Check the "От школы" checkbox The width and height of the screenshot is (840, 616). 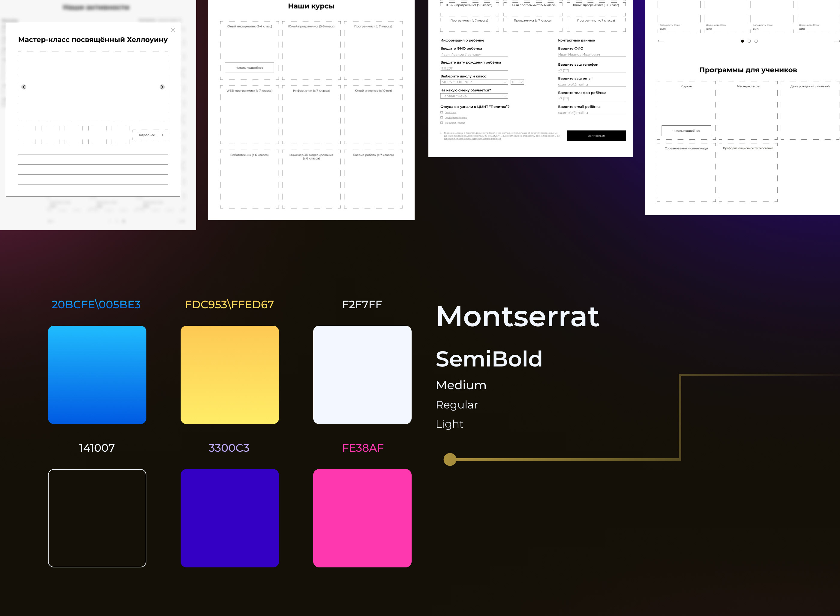point(442,112)
